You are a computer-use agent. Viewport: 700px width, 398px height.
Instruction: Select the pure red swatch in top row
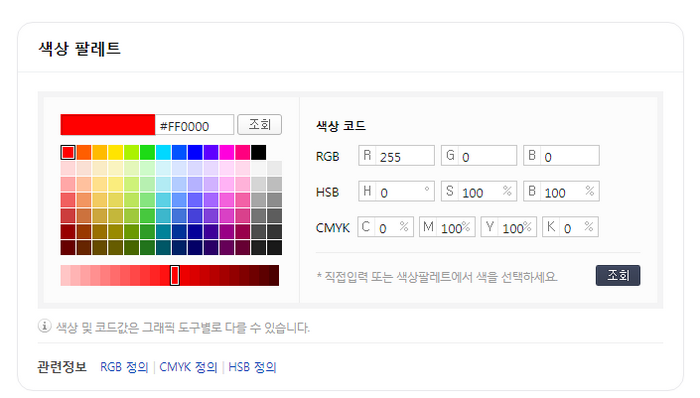click(68, 153)
